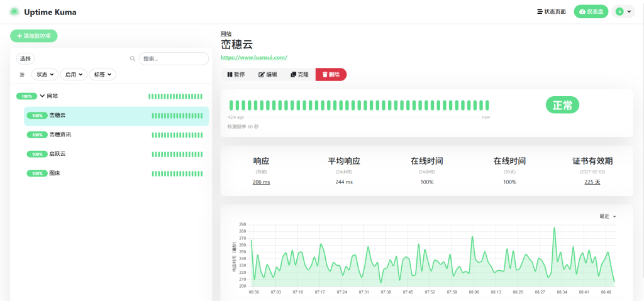Click 添加监控项 to add a monitor
Screen dimensions: 644x301
point(34,36)
